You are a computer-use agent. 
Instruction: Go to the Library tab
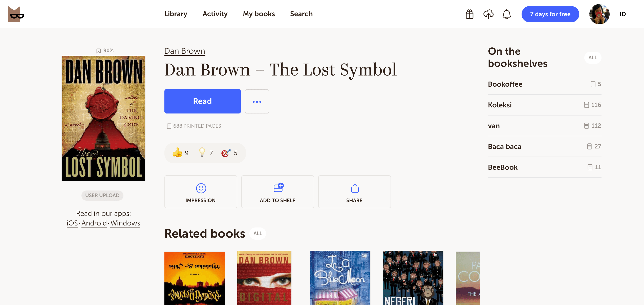tap(176, 14)
